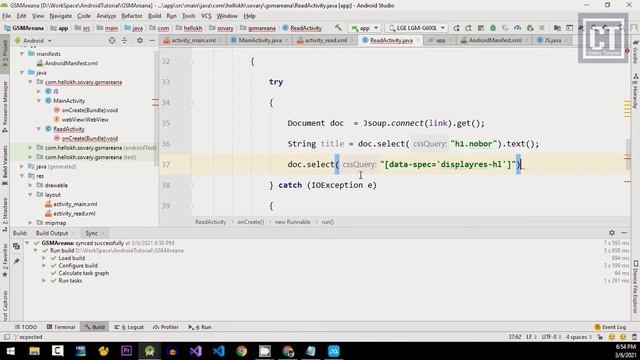Click onCreate() in breadcrumb bar
The width and height of the screenshot is (640, 360).
250,222
